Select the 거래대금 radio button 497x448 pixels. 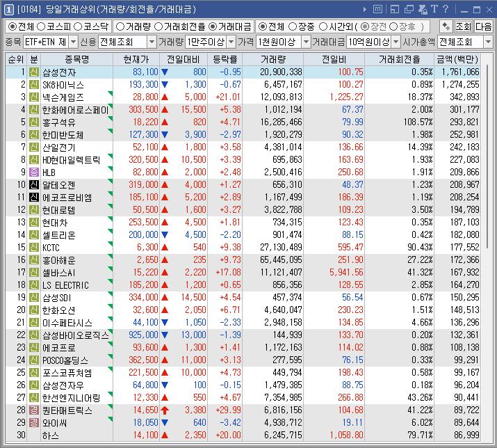coord(213,26)
